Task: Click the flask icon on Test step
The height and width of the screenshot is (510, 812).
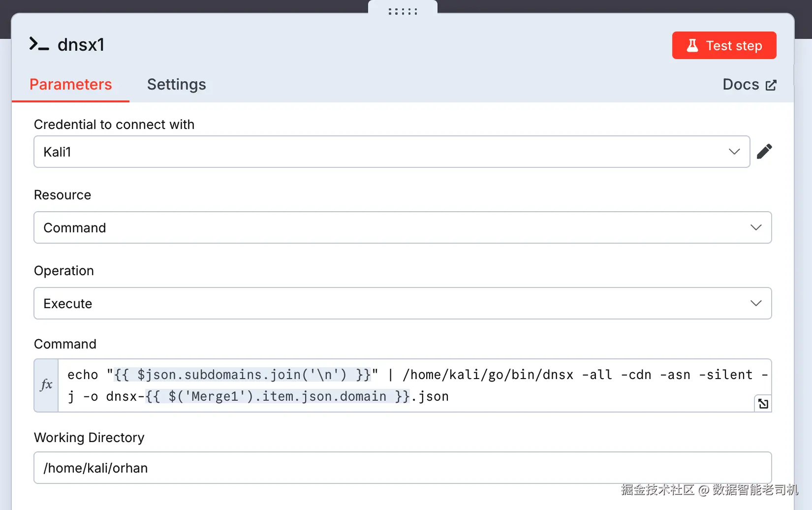Action: click(x=692, y=45)
